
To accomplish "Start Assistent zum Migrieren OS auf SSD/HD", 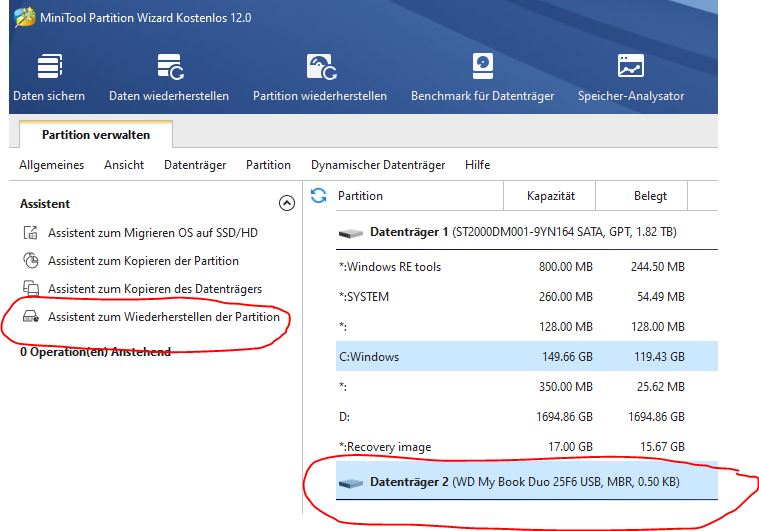I will click(x=152, y=233).
